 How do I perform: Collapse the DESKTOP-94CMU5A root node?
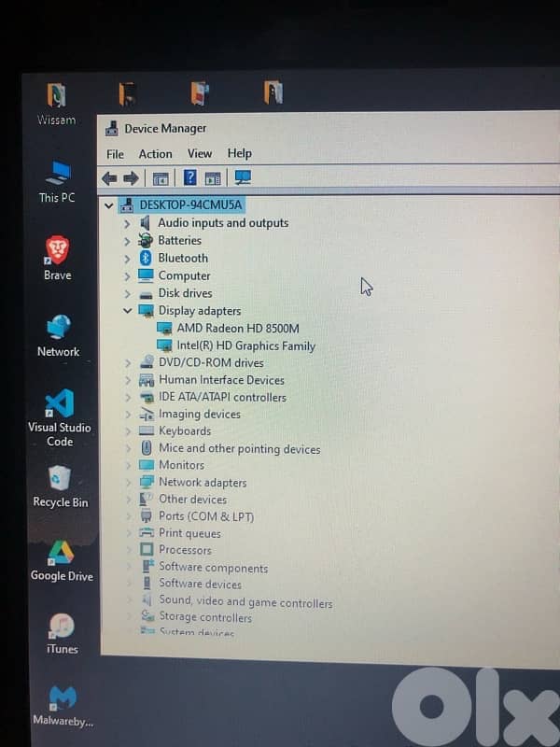click(x=109, y=205)
